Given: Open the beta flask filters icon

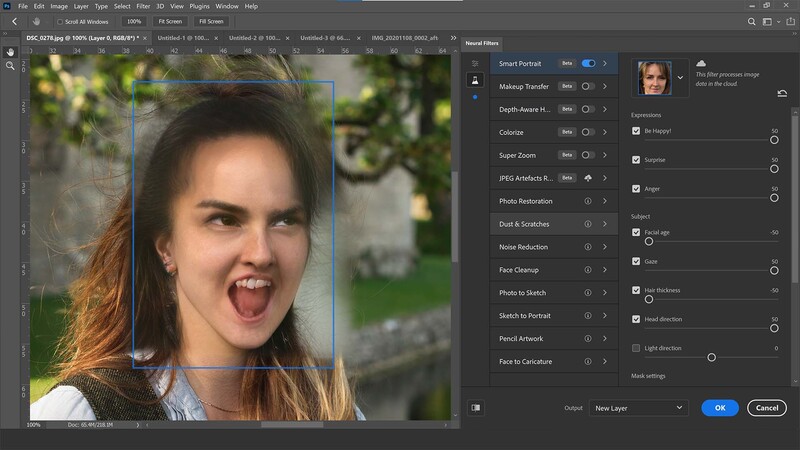Looking at the screenshot, I should pyautogui.click(x=475, y=80).
